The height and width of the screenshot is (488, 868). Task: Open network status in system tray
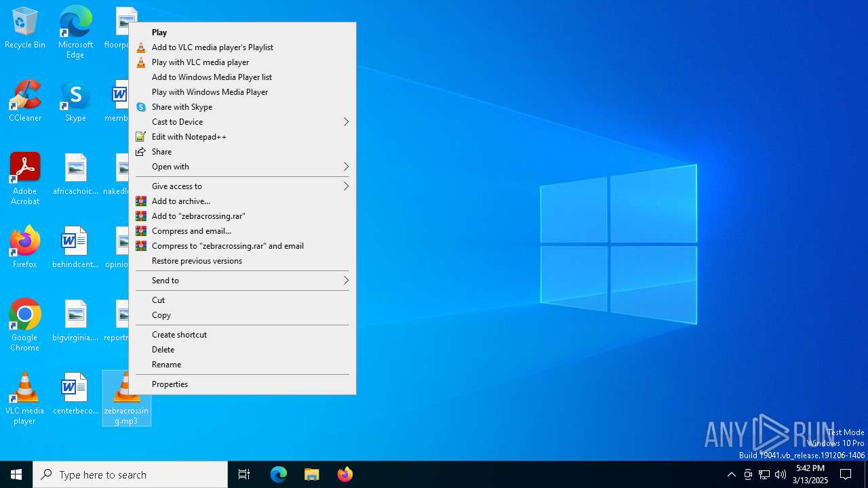pyautogui.click(x=764, y=474)
